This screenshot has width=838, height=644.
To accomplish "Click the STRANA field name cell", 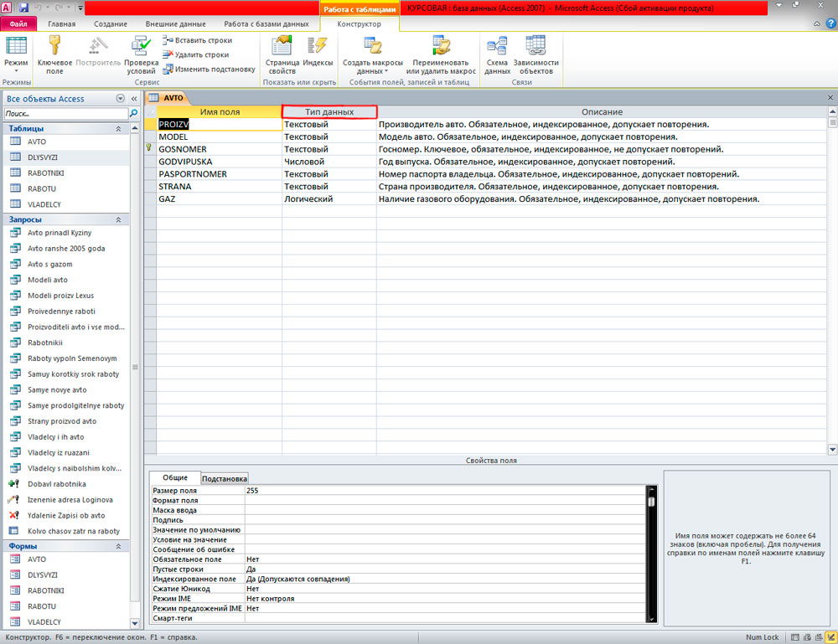I will pyautogui.click(x=219, y=187).
